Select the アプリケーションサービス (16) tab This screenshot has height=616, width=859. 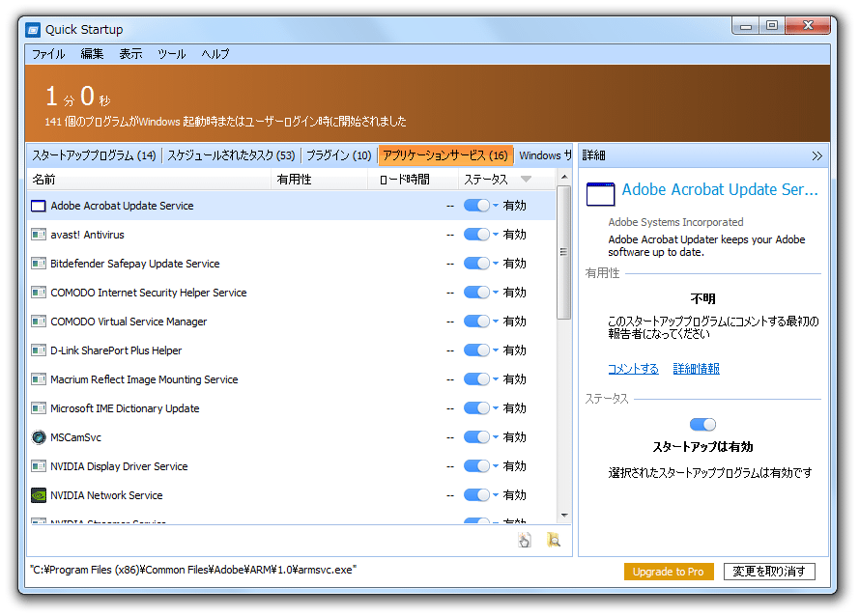click(x=445, y=155)
